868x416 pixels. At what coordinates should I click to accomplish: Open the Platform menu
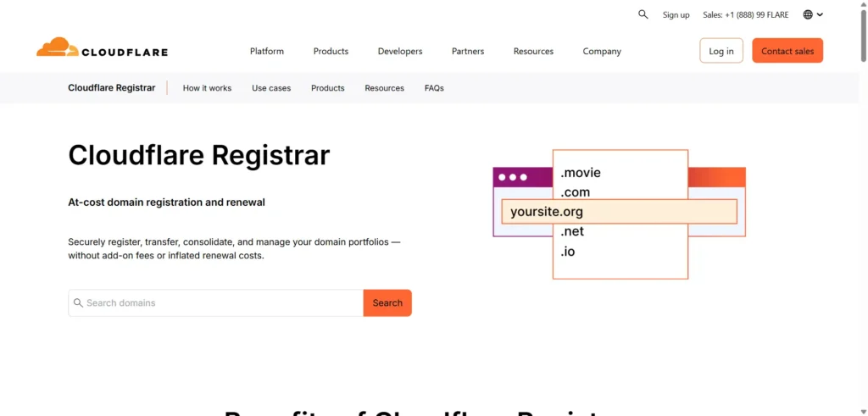click(x=267, y=51)
